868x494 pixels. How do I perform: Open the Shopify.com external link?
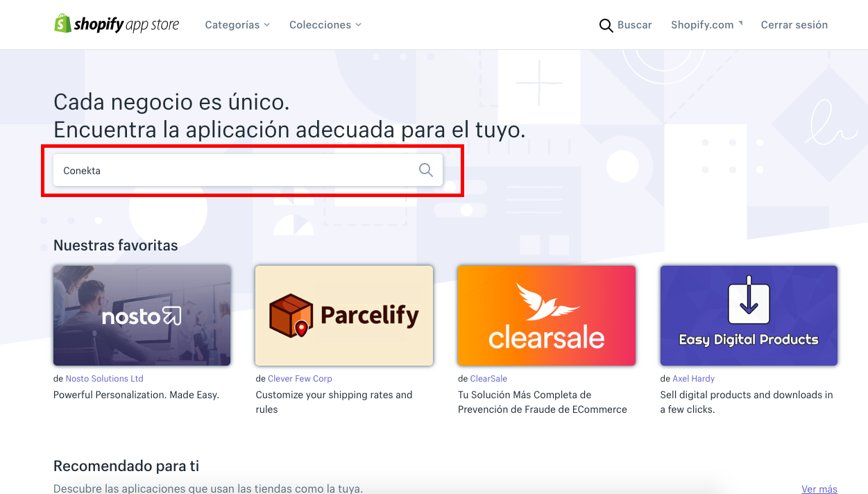pyautogui.click(x=706, y=25)
